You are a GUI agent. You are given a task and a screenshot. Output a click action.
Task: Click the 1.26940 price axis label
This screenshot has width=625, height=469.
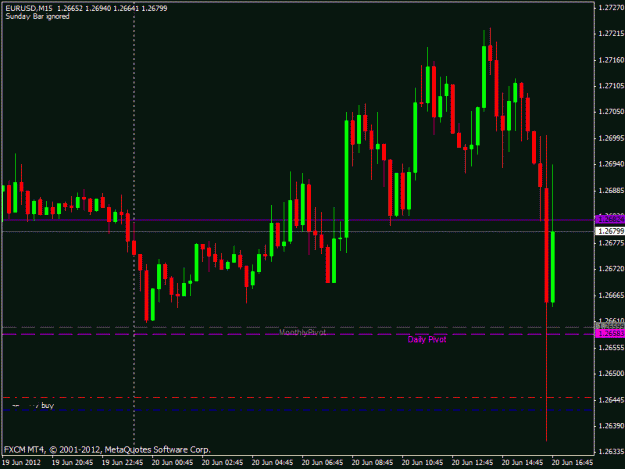click(x=611, y=164)
